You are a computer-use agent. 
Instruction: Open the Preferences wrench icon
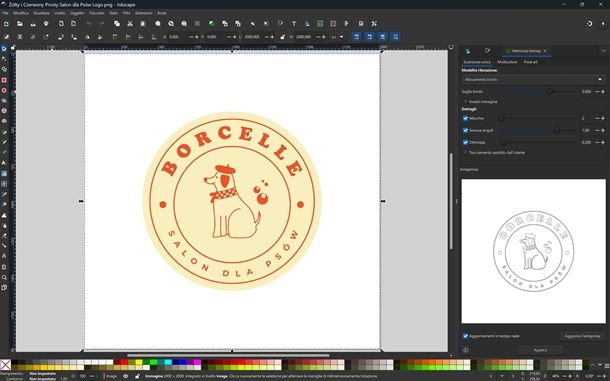pyautogui.click(x=374, y=24)
